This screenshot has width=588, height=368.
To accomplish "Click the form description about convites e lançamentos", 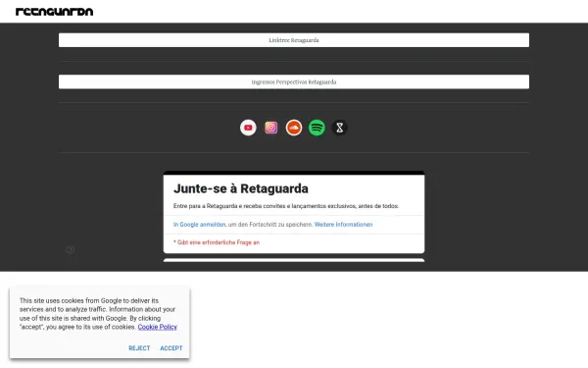I will point(286,206).
